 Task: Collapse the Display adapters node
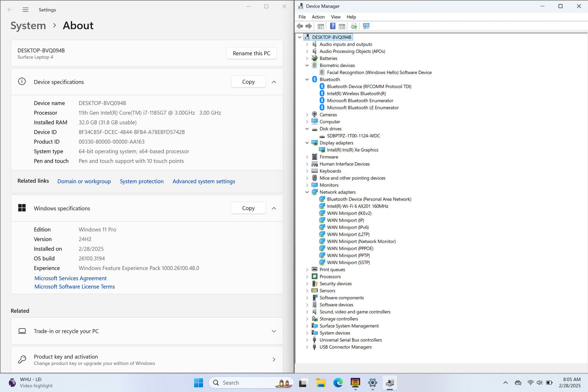coord(307,143)
